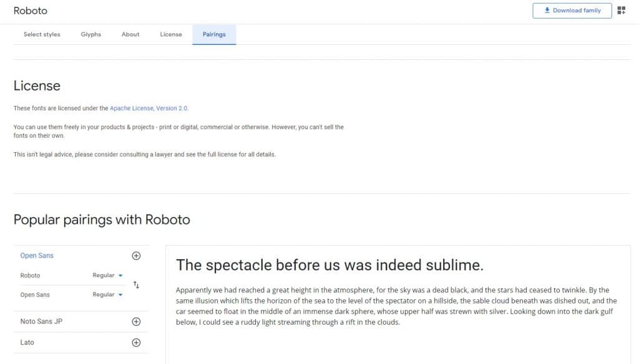Viewport: 639px width, 364px height.
Task: Click the view selected families grid icon
Action: (x=622, y=11)
